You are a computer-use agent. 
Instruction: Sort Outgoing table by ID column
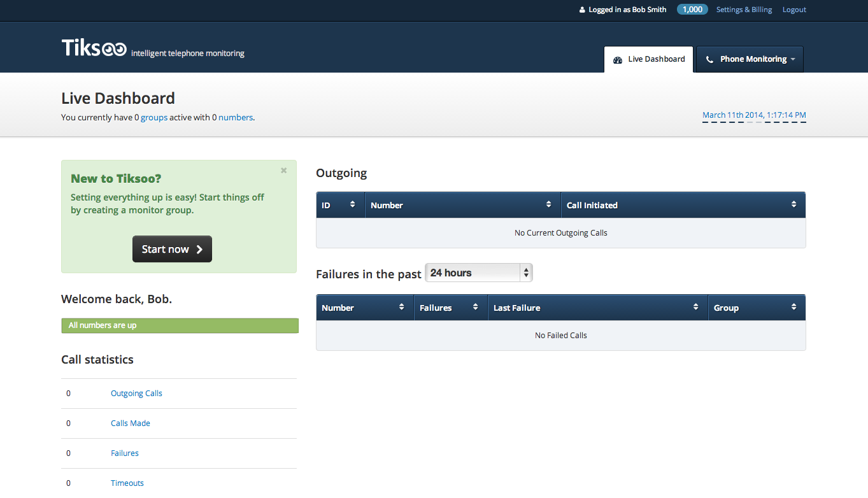pos(340,205)
